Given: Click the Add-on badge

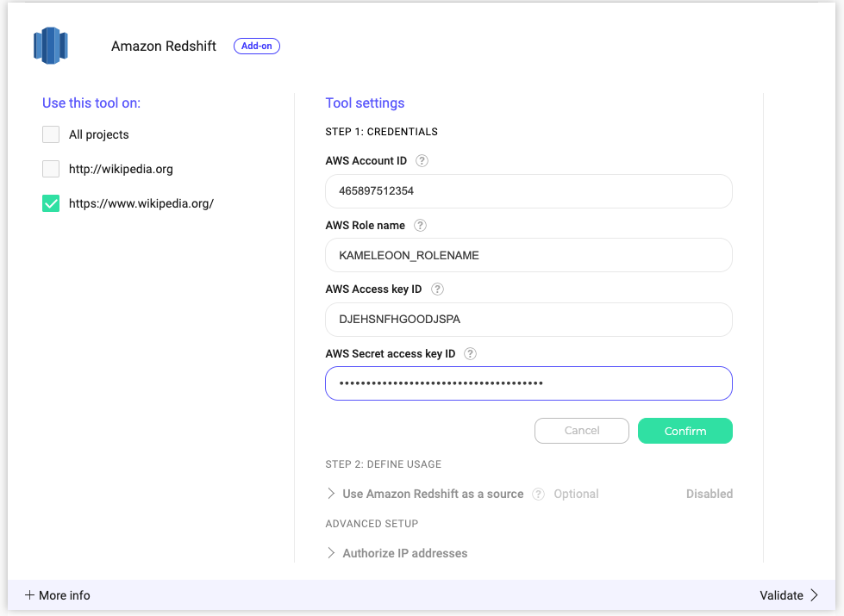Looking at the screenshot, I should (256, 47).
